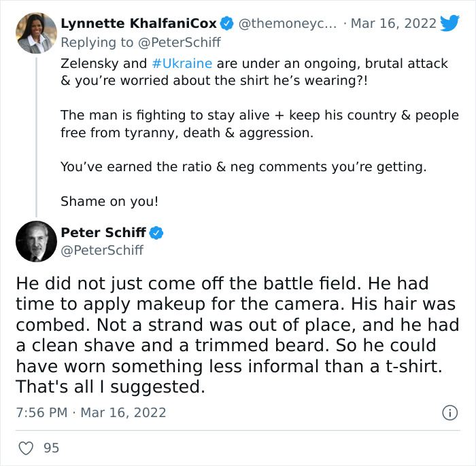Open the tweet info icon
476x466 pixels.
(449, 412)
